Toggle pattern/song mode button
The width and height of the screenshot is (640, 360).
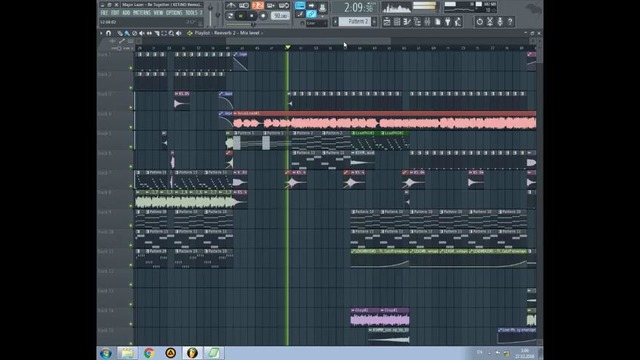pyautogui.click(x=230, y=16)
